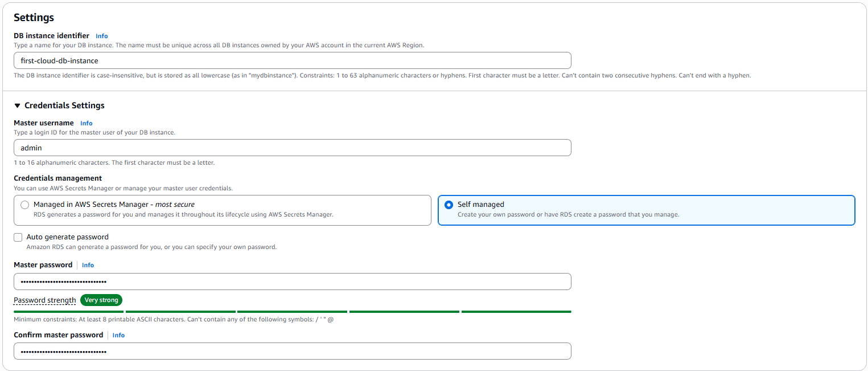Click the Managed in AWS Secrets Manager card
The height and width of the screenshot is (371, 868).
[x=222, y=210]
